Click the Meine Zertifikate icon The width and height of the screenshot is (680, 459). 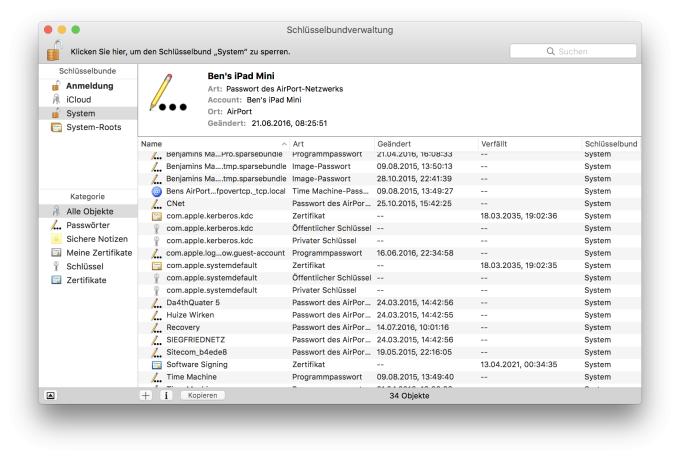(56, 252)
